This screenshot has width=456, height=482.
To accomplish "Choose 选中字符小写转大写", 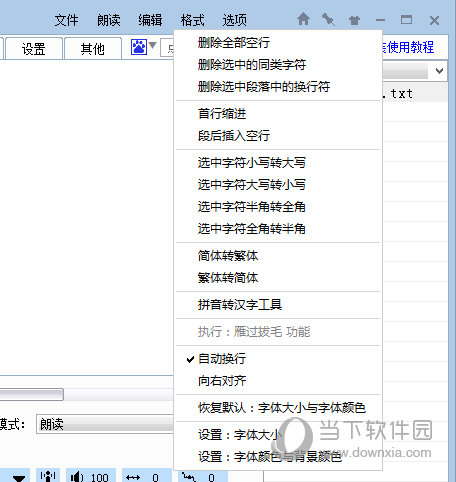I will pyautogui.click(x=277, y=162).
